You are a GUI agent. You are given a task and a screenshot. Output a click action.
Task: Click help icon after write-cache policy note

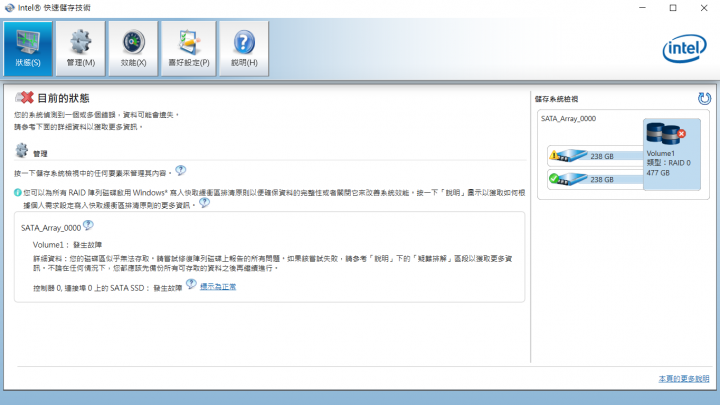click(204, 202)
